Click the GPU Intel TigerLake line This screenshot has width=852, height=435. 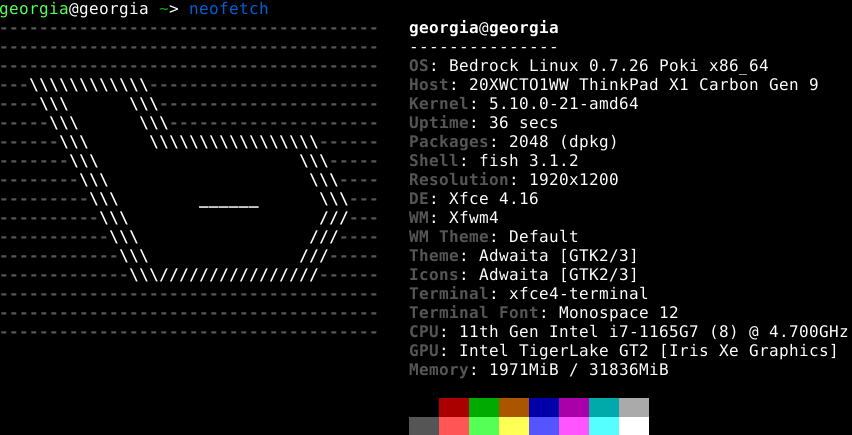point(623,351)
